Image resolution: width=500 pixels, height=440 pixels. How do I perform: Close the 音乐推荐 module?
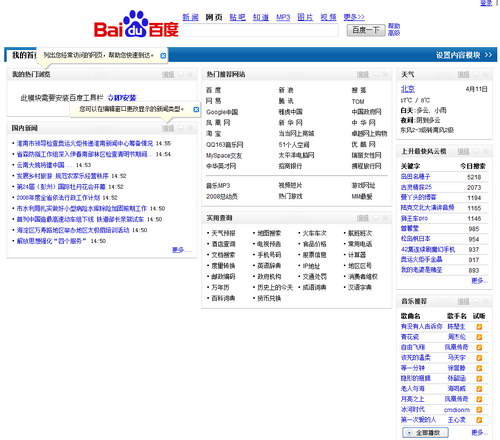pyautogui.click(x=485, y=301)
